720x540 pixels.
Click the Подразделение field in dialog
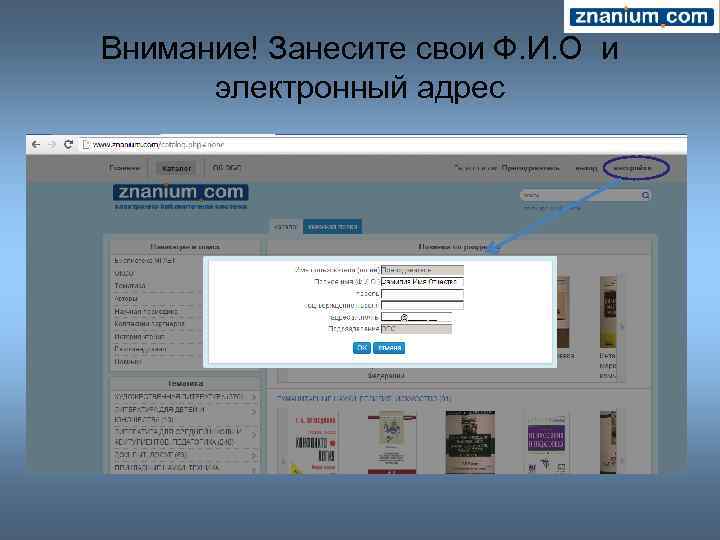click(416, 329)
